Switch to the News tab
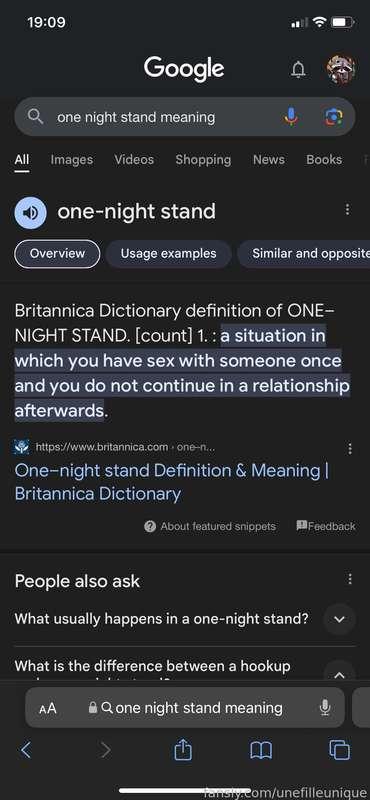370x800 pixels. [x=269, y=160]
